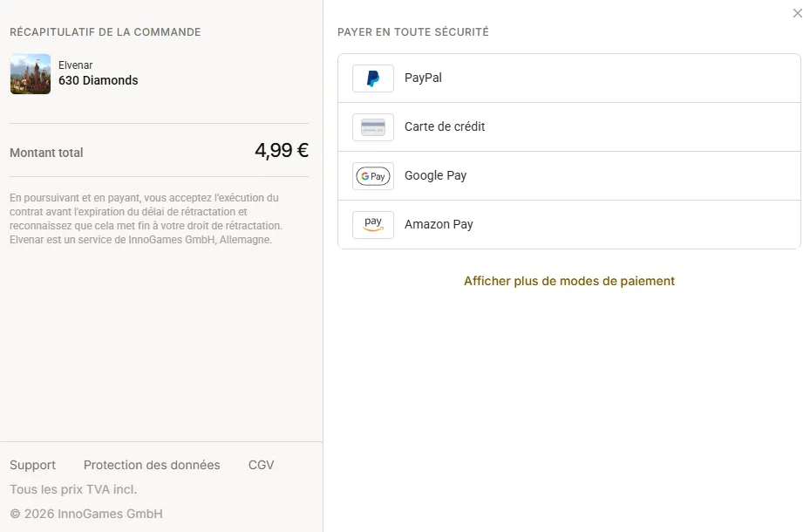
Task: Choose the PayPal payment option label
Action: 423,78
